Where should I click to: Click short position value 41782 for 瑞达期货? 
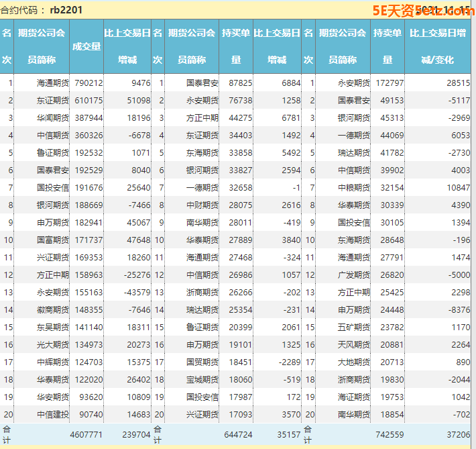point(392,152)
